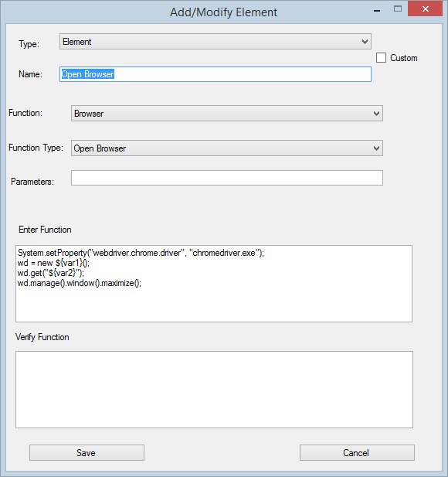
Task: Click the Function Type chevron arrow
Action: (x=376, y=148)
